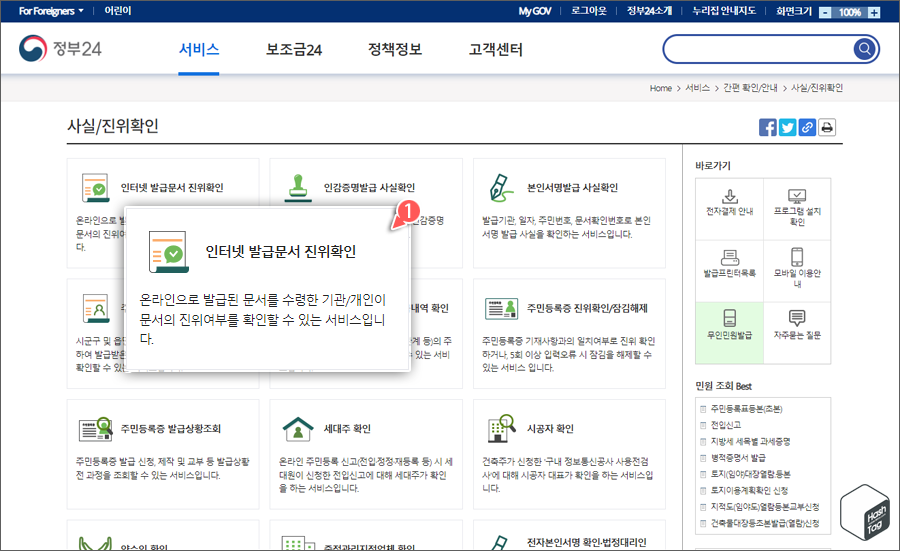This screenshot has width=900, height=551.
Task: Select 서비스 main menu
Action: coord(199,49)
